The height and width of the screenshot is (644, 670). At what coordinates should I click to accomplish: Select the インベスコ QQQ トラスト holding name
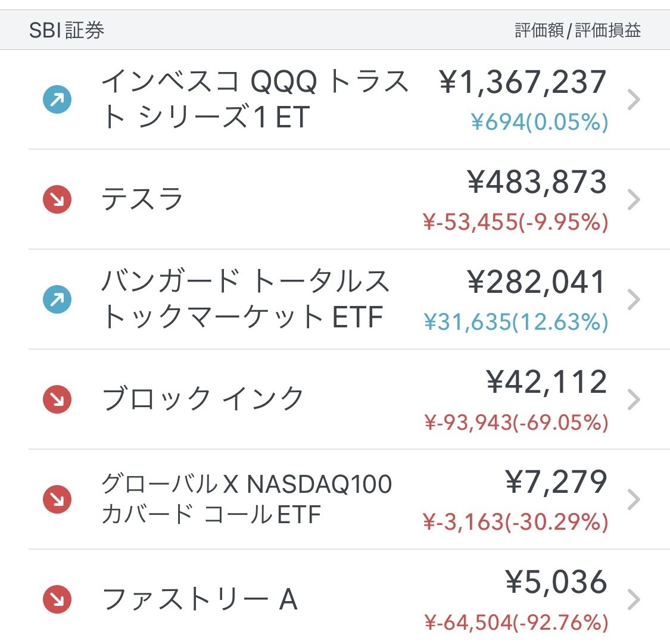[255, 99]
